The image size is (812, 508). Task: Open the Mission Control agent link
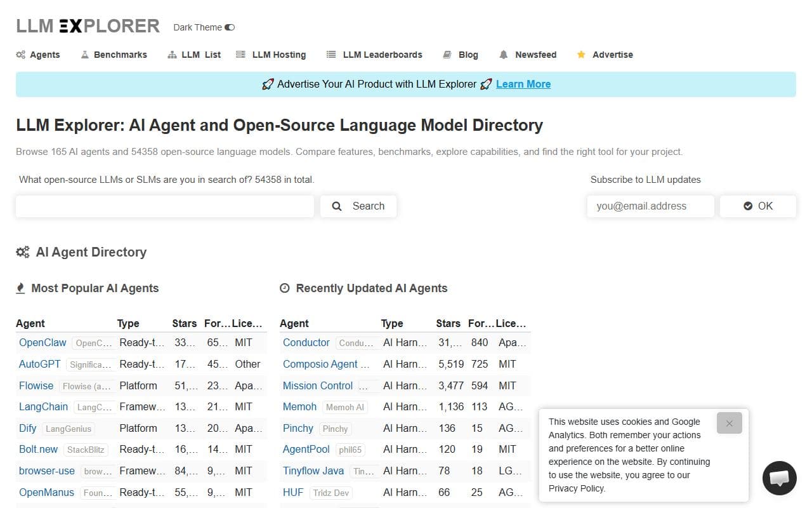[318, 385]
